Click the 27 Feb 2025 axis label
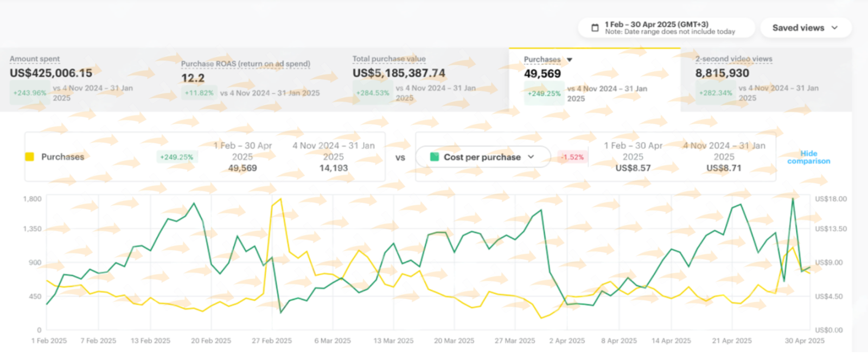 pyautogui.click(x=271, y=341)
